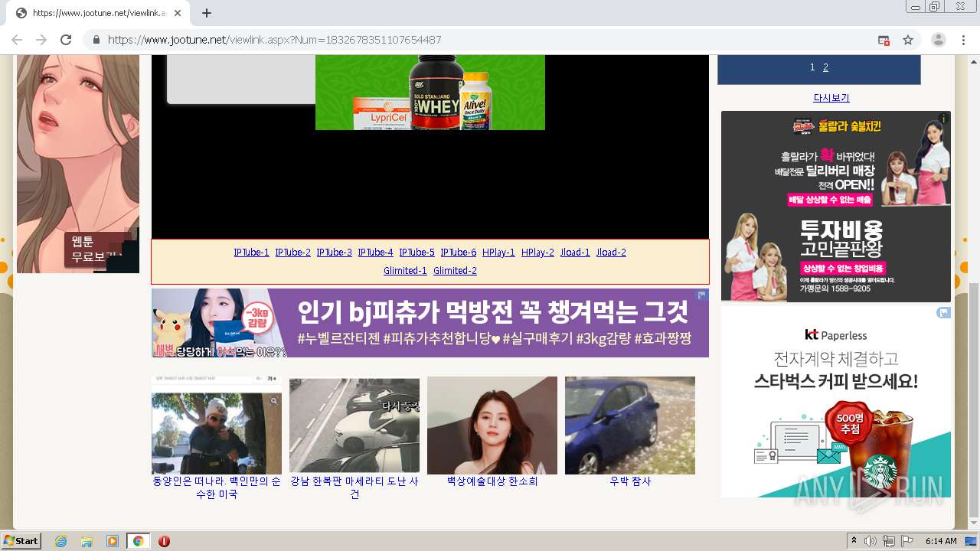The height and width of the screenshot is (551, 980).
Task: Click the scrollbar up arrow
Action: point(974,60)
